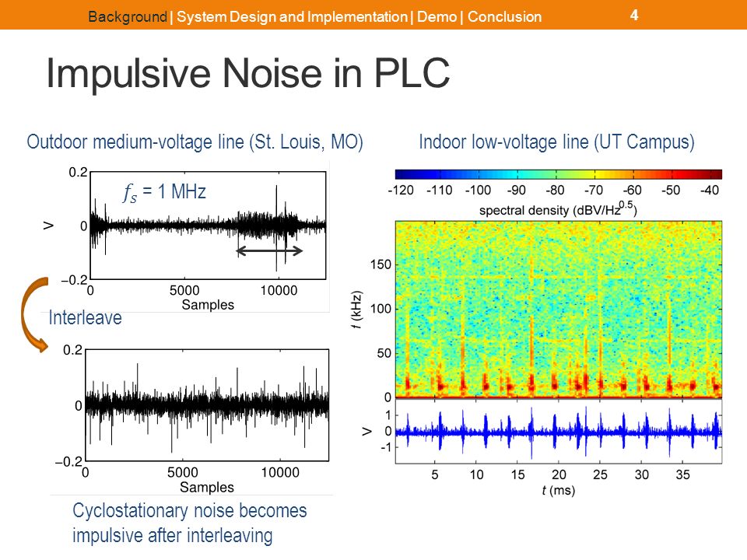Click the 5000 tick on bottom plot
This screenshot has height=560, width=747.
tap(182, 472)
